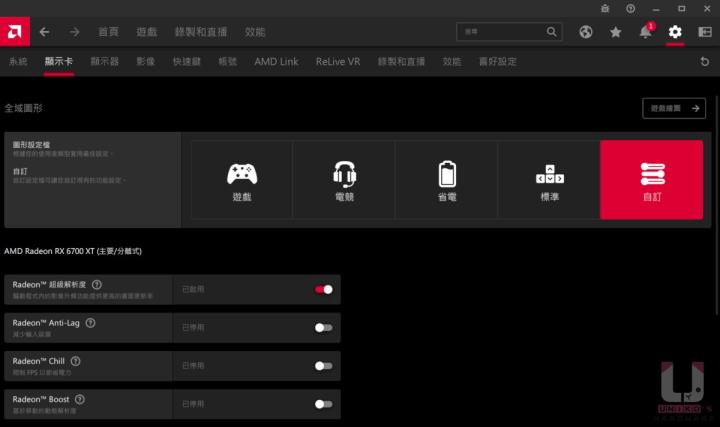Select the 遊戲 gaming profile card

[242, 180]
